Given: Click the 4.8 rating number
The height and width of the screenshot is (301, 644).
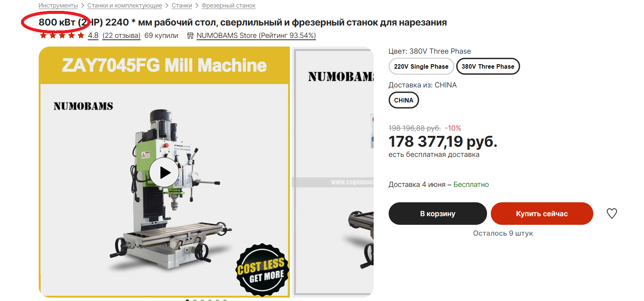Looking at the screenshot, I should [93, 36].
